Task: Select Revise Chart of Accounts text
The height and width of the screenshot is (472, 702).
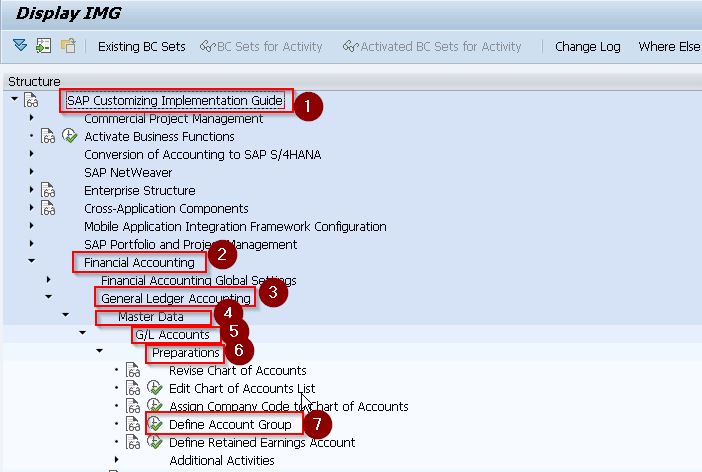Action: pos(238,371)
